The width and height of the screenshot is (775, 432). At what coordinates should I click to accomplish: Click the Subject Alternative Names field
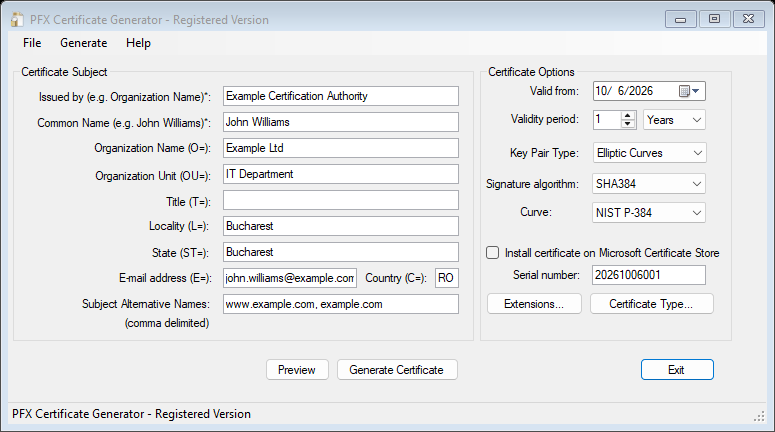[x=341, y=304]
